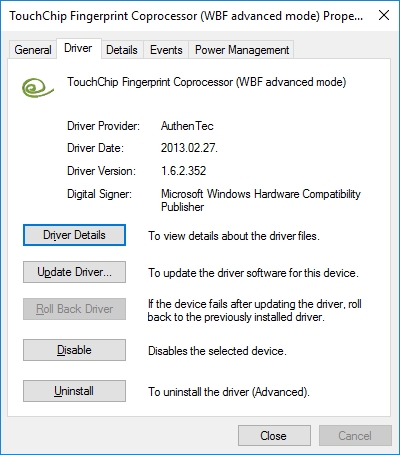This screenshot has width=400, height=455.
Task: Click the Driver Version: label
Action: tap(101, 171)
